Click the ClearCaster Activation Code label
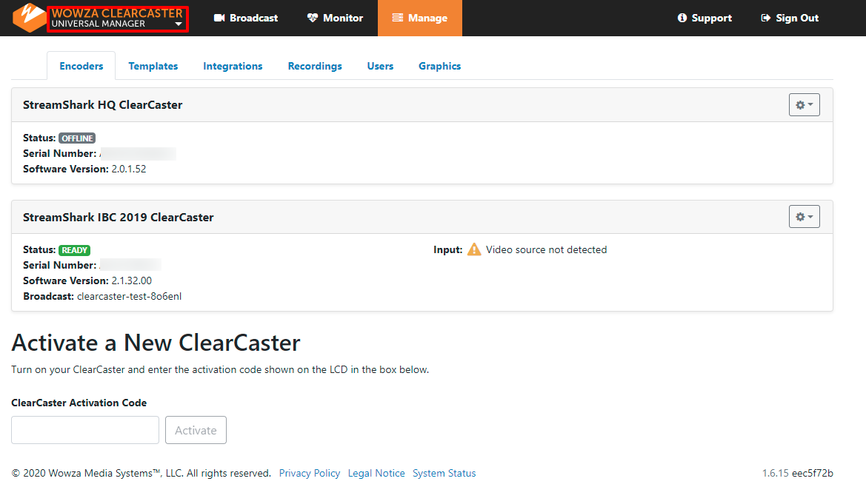Screen dimensions: 866x504 (79, 403)
